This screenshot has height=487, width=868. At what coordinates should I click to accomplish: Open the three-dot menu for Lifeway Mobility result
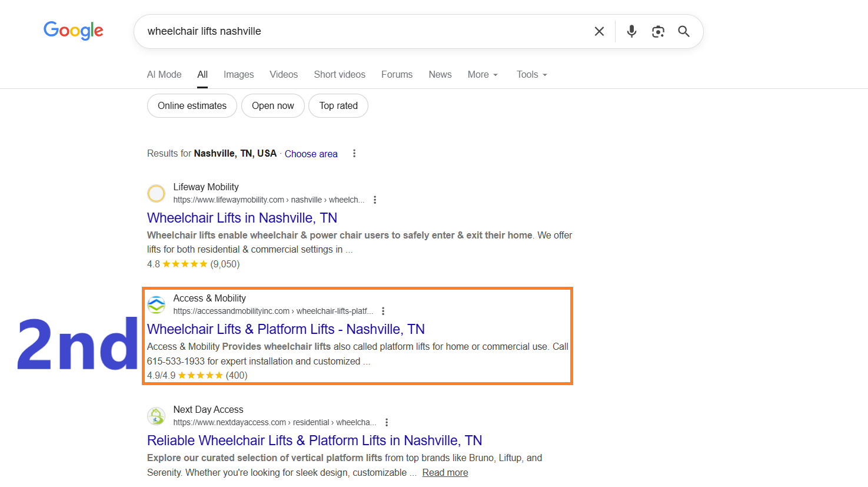375,200
